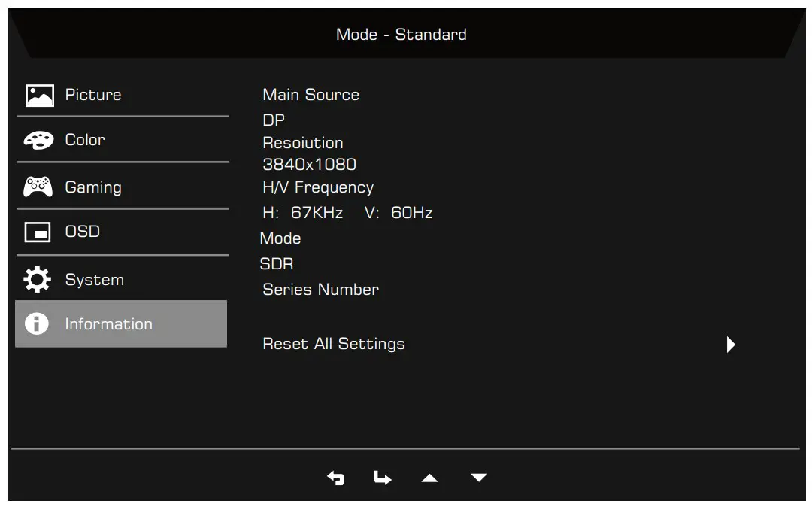The height and width of the screenshot is (507, 812).
Task: Click the down triangle navigation icon
Action: [x=478, y=478]
